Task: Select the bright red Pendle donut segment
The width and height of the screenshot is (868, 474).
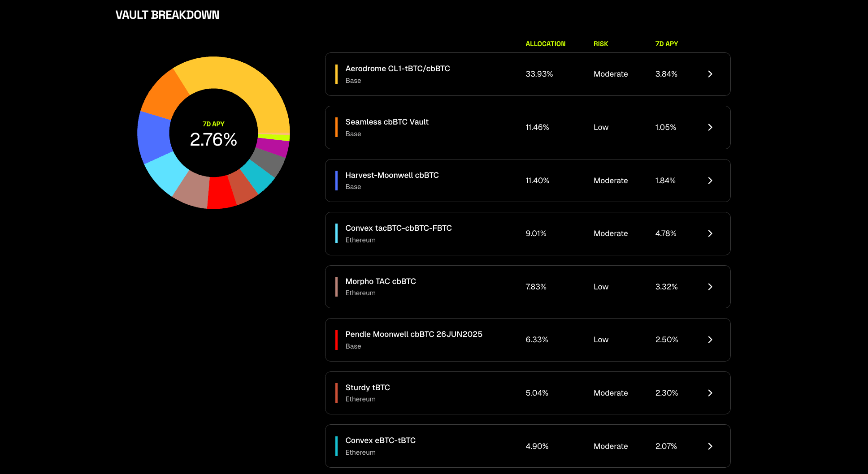Action: tap(221, 193)
